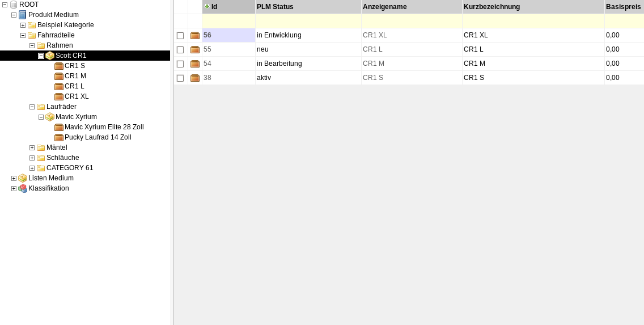This screenshot has width=644, height=325.
Task: Click the Listen Medium package icon
Action: click(23, 178)
